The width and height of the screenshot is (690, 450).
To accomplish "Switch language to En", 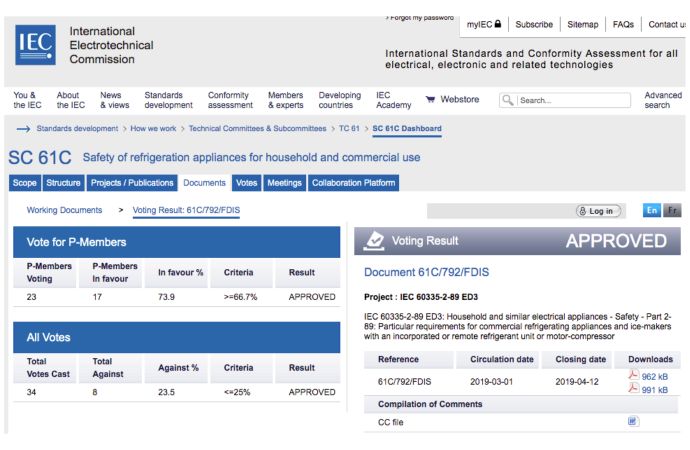I will tap(652, 210).
